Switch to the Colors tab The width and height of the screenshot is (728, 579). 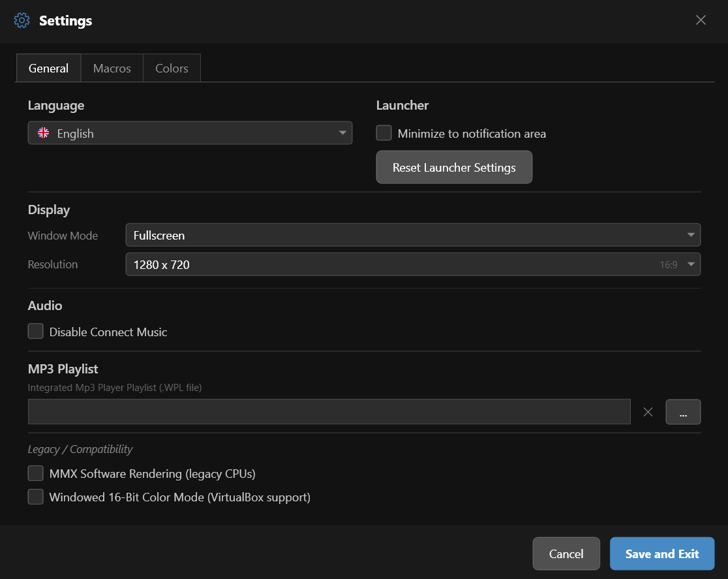click(x=172, y=69)
